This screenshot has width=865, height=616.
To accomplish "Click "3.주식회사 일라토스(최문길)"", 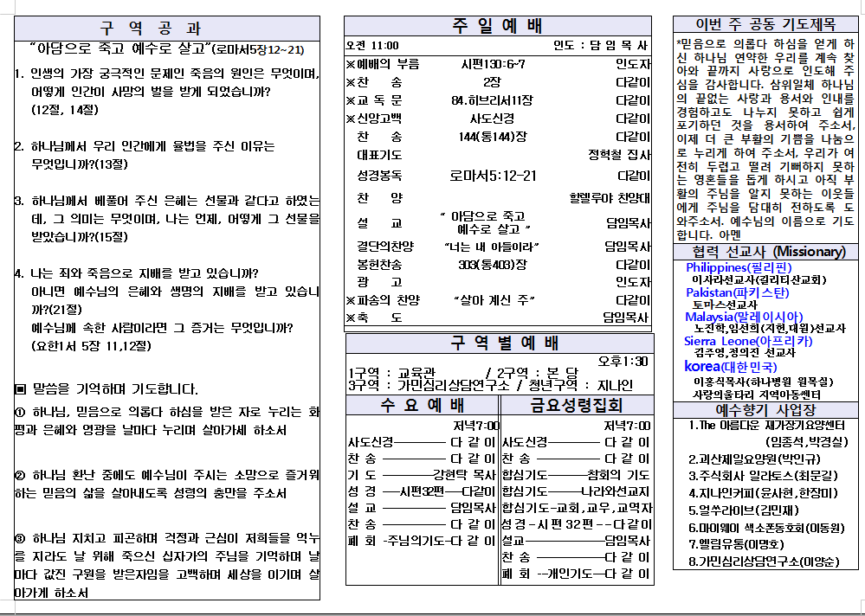I will tap(763, 476).
